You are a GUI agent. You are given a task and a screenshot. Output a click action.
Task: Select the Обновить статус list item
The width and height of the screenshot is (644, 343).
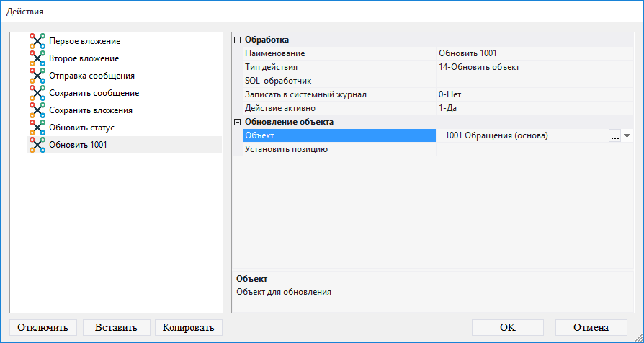tap(81, 128)
